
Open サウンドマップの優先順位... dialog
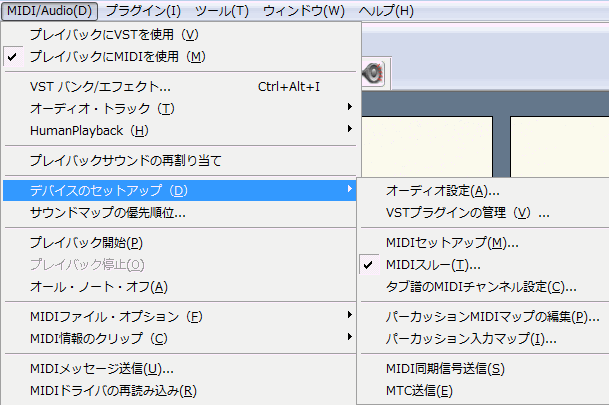(x=179, y=212)
